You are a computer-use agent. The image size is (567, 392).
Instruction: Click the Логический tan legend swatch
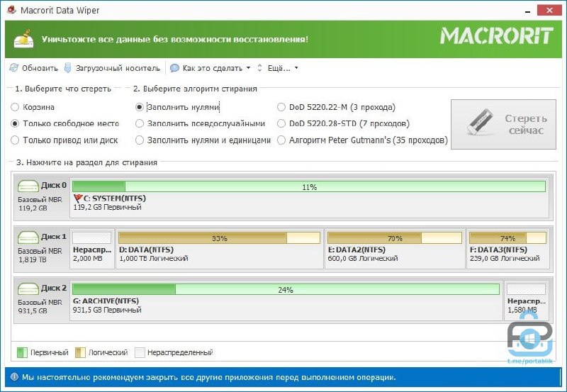(80, 352)
